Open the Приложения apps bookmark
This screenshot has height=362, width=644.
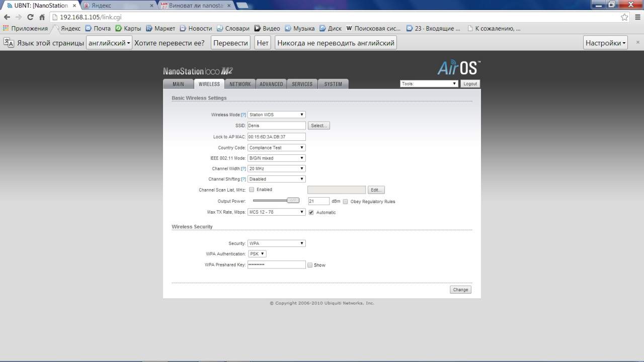click(x=25, y=29)
